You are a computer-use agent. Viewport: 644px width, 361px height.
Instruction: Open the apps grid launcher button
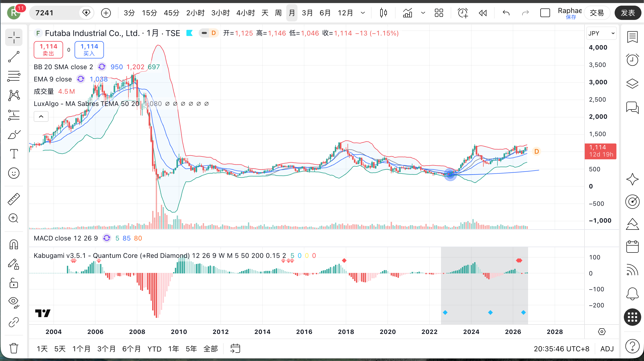point(632,317)
